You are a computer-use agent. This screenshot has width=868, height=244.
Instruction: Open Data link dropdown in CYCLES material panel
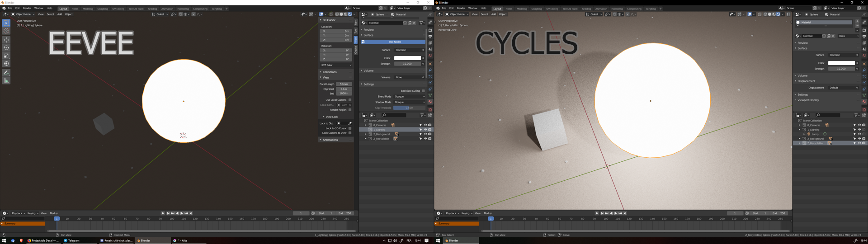[849, 36]
